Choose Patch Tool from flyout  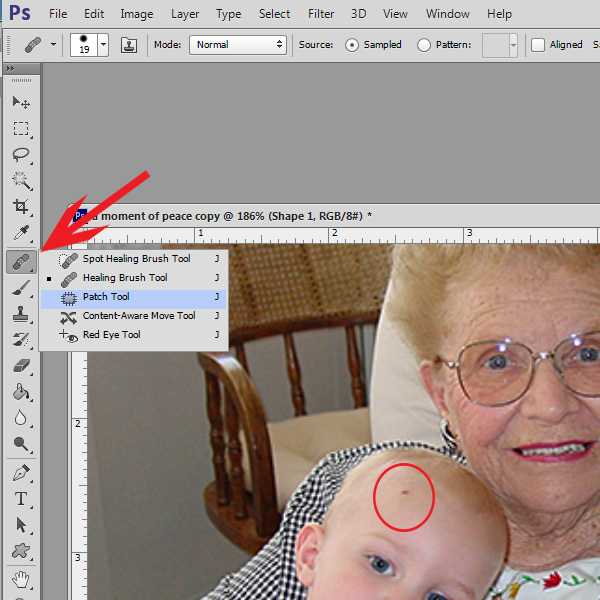134,297
